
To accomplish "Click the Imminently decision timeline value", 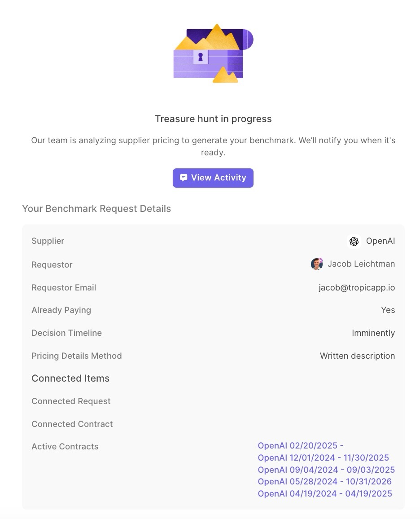I will (x=373, y=333).
